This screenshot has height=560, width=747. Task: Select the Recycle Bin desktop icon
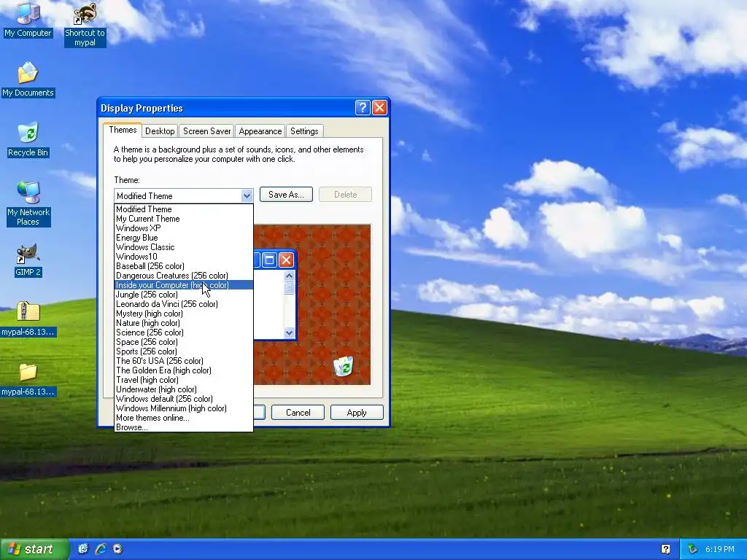tap(28, 139)
